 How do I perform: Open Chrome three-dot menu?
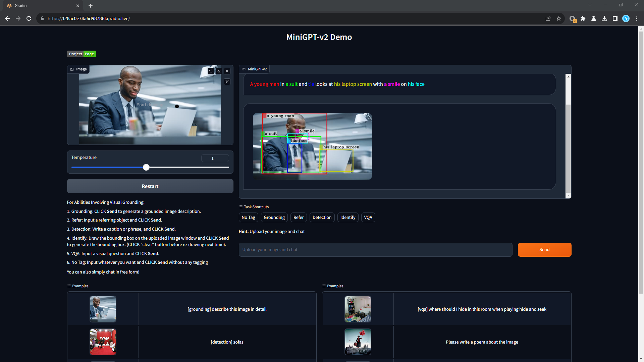point(637,18)
